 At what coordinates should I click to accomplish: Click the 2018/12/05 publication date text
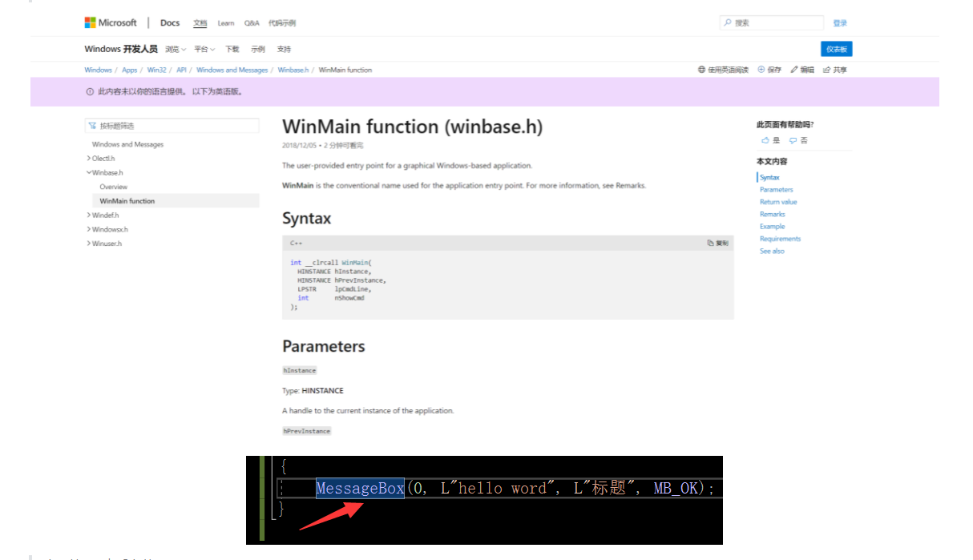click(x=298, y=146)
